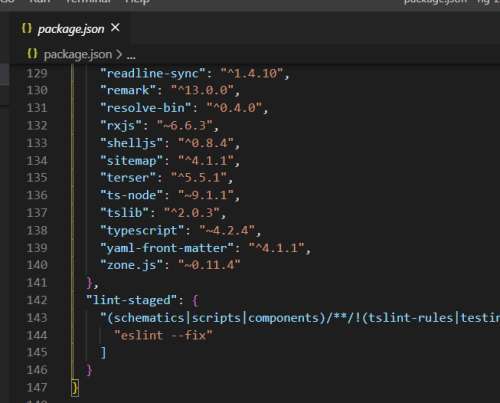Click the "typescript" dependency key
Screen dimensions: 500x403
point(142,230)
